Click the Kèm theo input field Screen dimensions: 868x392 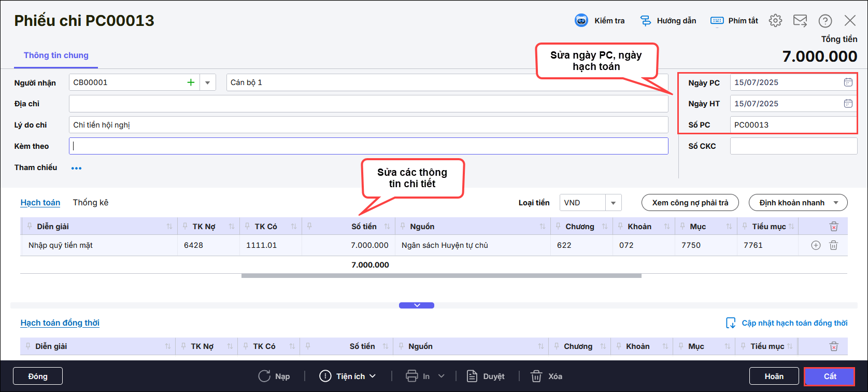click(x=368, y=146)
